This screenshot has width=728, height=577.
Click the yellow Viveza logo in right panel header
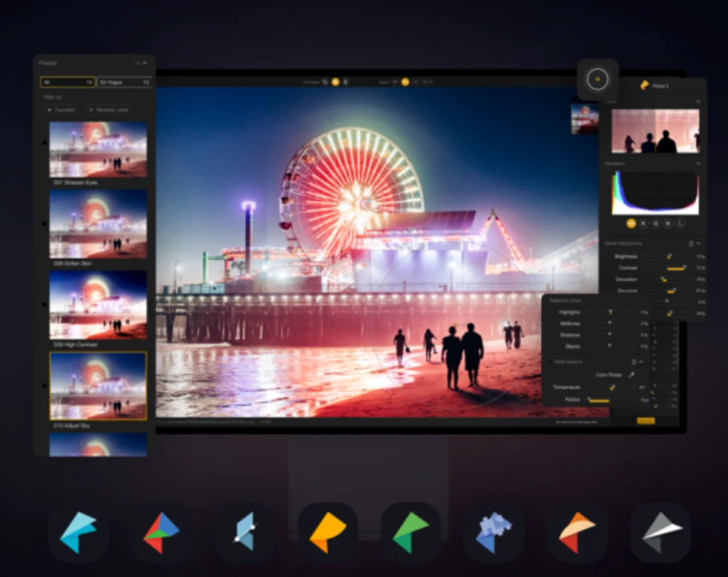pyautogui.click(x=644, y=85)
